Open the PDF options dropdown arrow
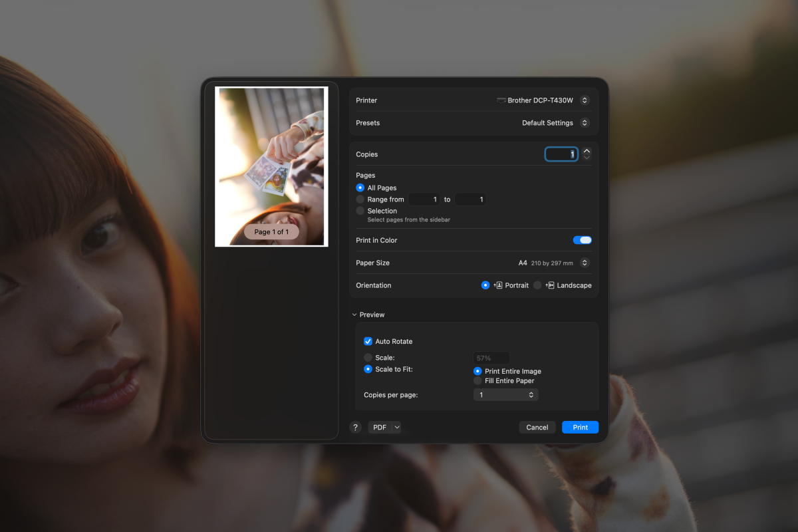 [x=396, y=428]
